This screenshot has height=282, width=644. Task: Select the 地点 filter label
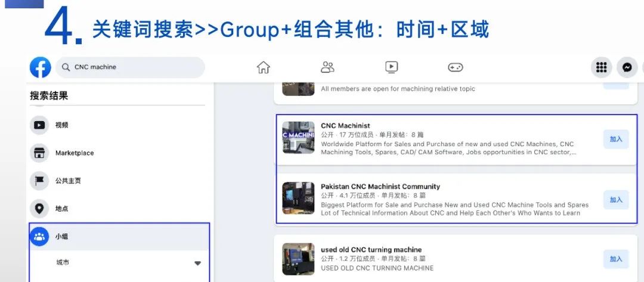pos(61,209)
